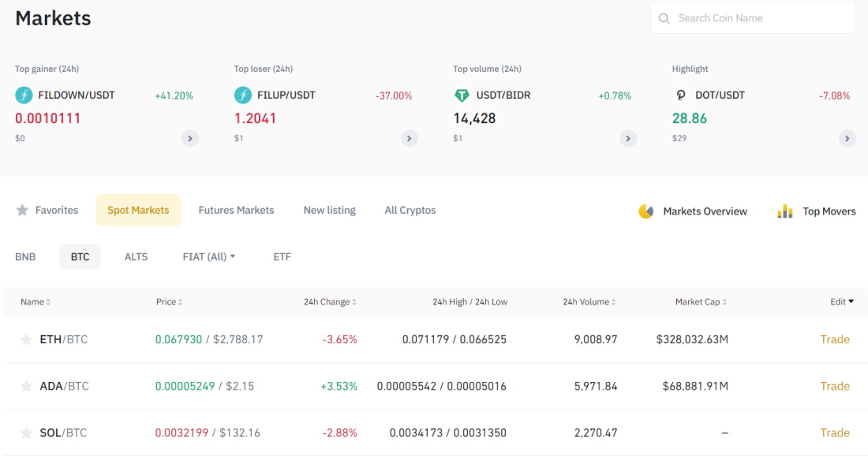Click the -37.00% top loser change

coord(394,95)
